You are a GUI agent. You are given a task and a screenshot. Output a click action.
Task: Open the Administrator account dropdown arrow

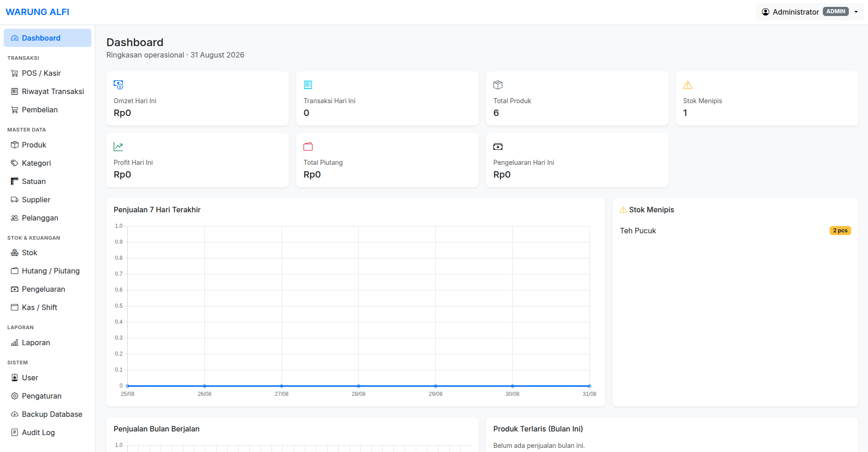(x=856, y=12)
